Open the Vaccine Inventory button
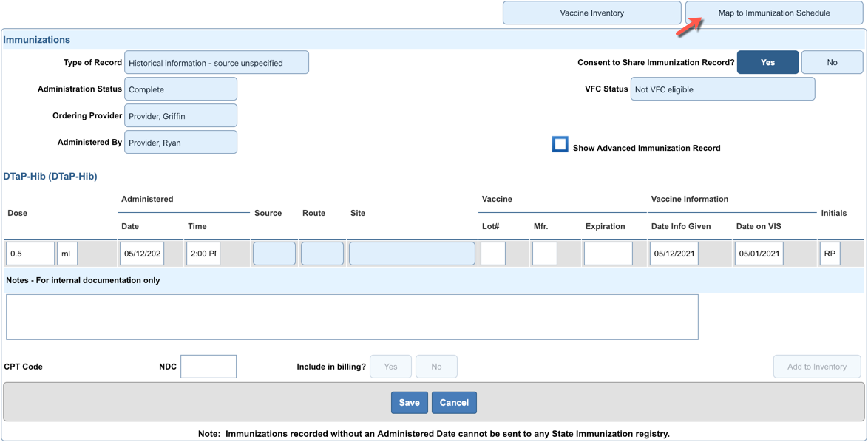 [591, 13]
